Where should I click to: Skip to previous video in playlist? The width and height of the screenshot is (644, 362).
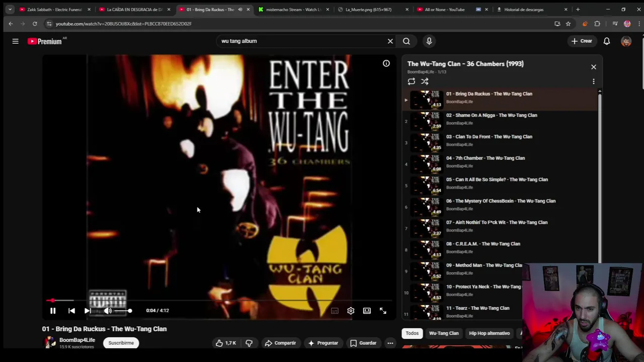(71, 311)
